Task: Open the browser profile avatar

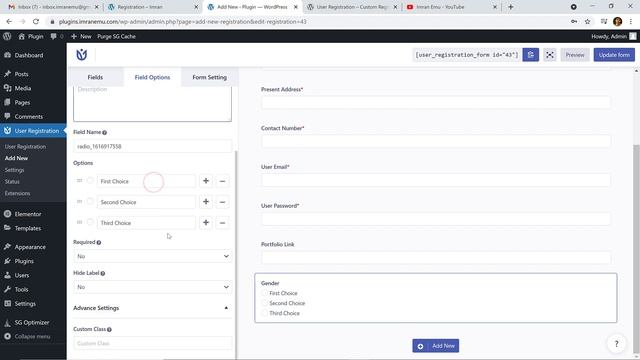Action: [617, 22]
